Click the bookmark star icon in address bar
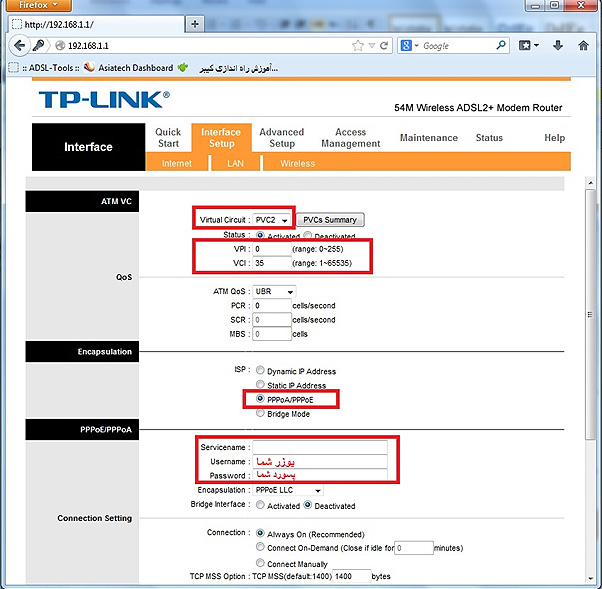The width and height of the screenshot is (602, 589). (358, 46)
